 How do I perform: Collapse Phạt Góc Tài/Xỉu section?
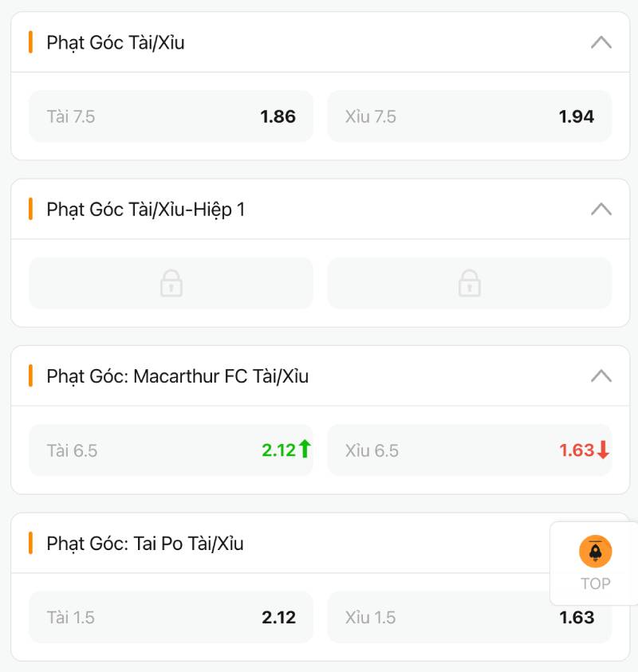(x=601, y=42)
